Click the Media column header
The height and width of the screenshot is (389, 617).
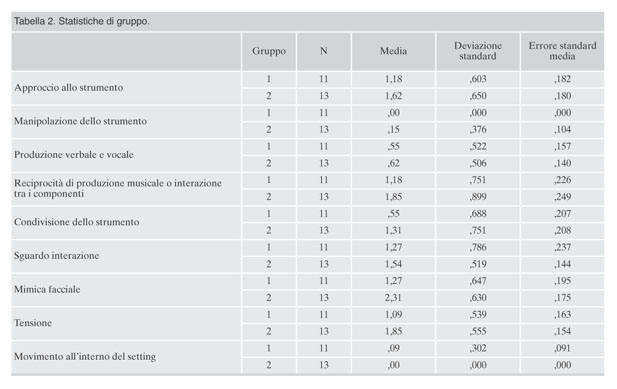[x=393, y=51]
